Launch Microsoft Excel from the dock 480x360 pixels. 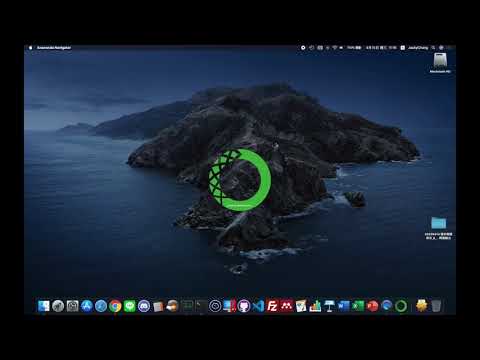point(358,306)
